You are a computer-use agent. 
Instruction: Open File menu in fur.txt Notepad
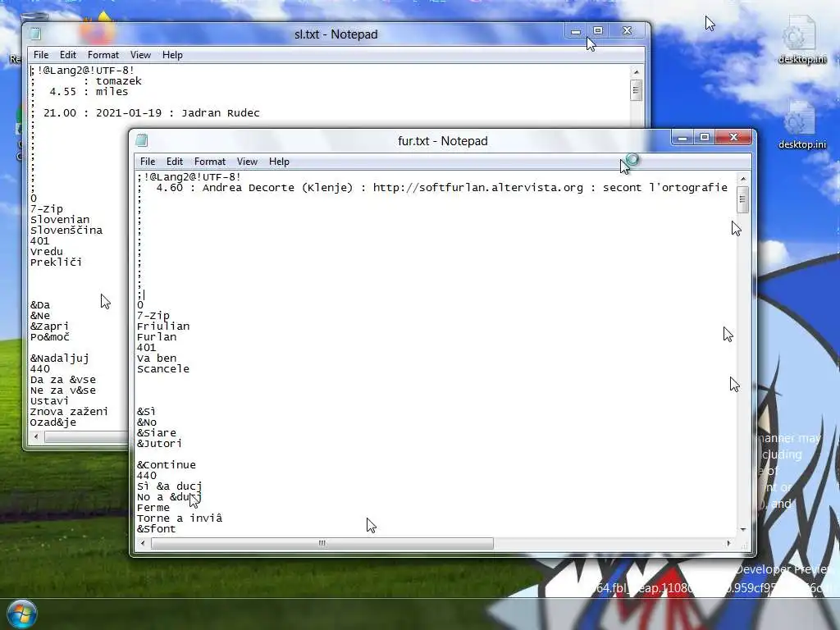point(148,162)
